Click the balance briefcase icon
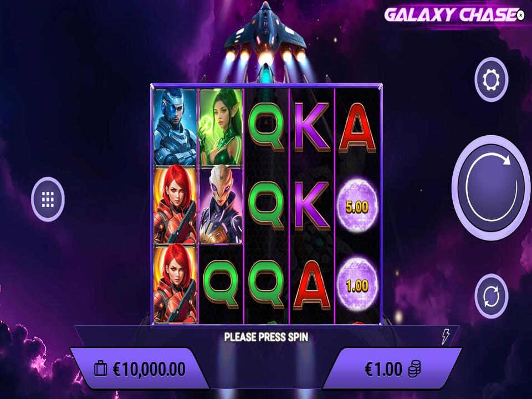This screenshot has width=532, height=399. 100,369
